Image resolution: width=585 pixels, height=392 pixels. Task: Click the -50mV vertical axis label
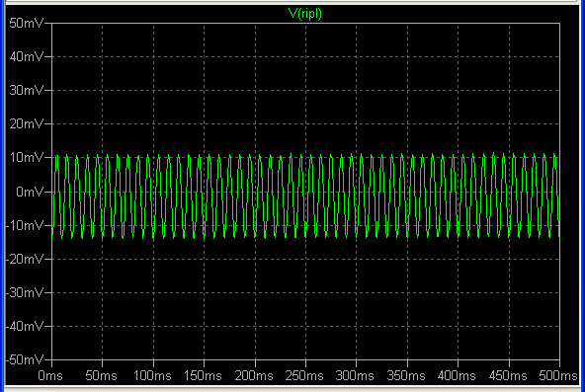tap(25, 360)
